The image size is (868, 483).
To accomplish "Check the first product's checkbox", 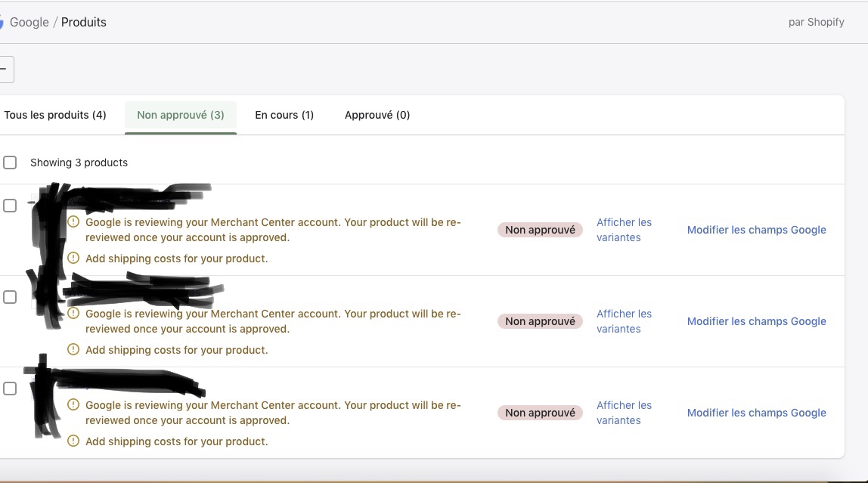I will pos(10,206).
